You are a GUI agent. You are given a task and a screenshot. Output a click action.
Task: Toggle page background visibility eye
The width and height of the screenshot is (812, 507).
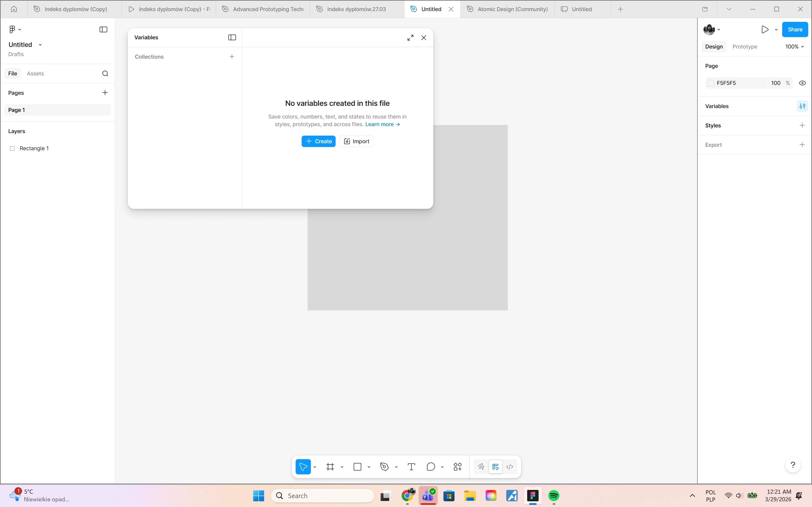[x=802, y=83]
